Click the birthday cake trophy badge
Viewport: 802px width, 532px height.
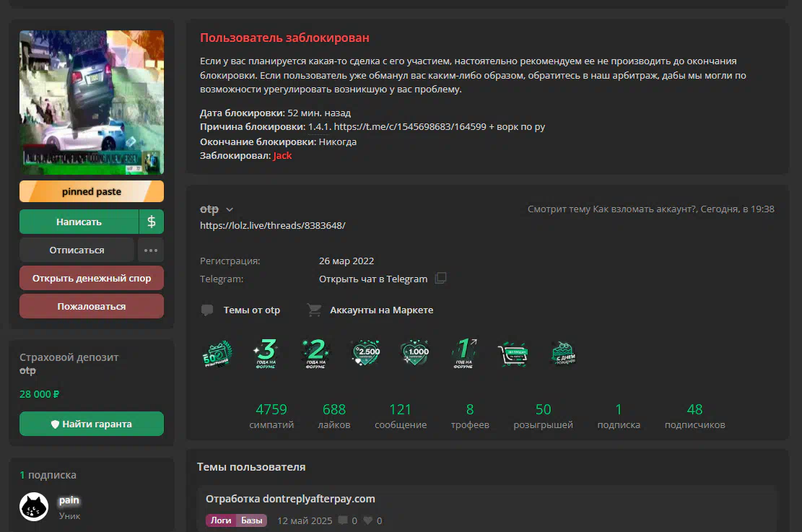[x=563, y=354]
